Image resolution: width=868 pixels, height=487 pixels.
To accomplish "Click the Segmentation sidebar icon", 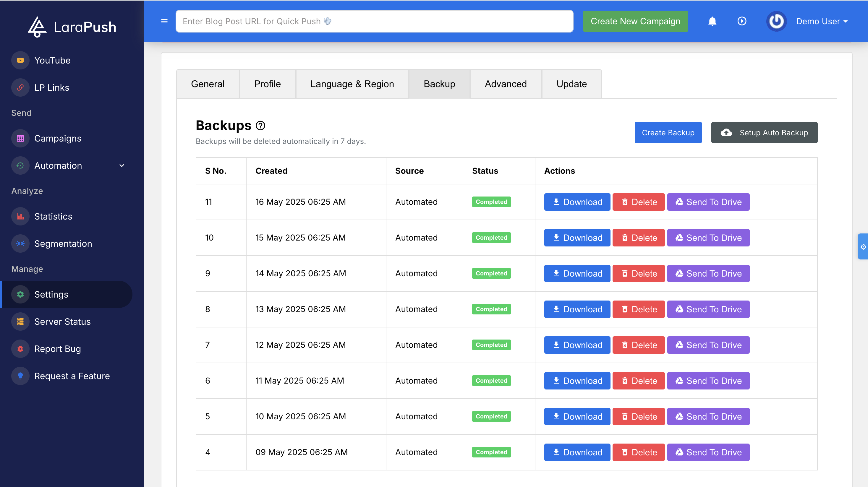I will 20,244.
